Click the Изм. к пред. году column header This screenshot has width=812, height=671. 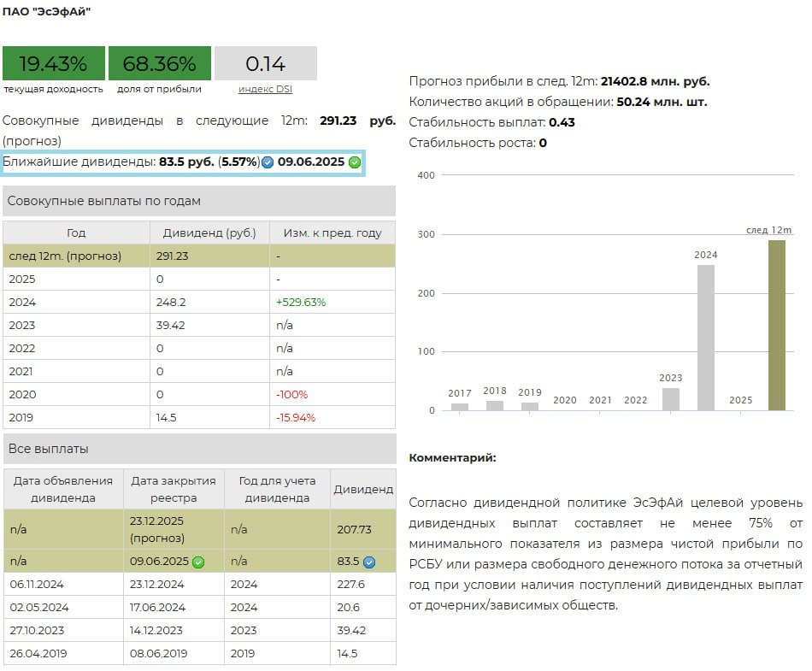(x=332, y=232)
